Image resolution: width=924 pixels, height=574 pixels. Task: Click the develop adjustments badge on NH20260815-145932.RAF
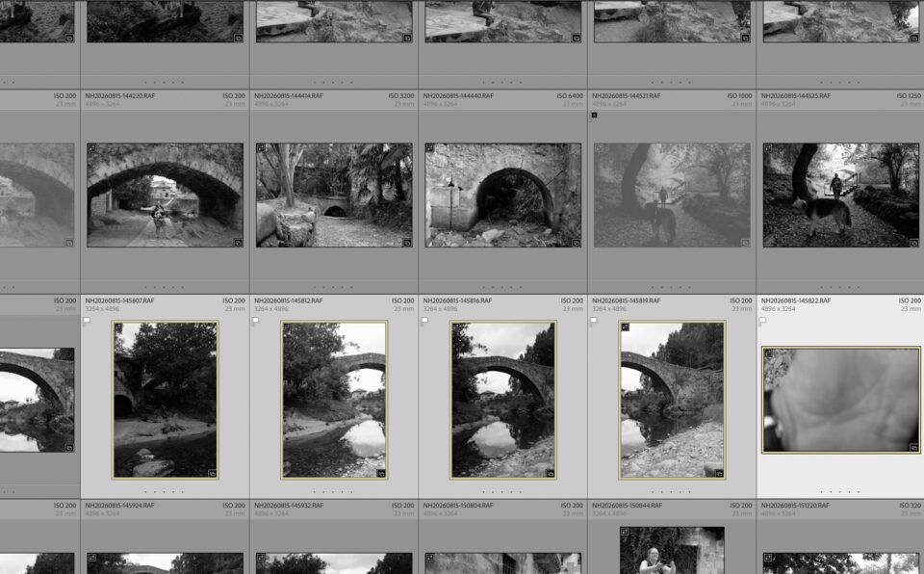point(261,558)
